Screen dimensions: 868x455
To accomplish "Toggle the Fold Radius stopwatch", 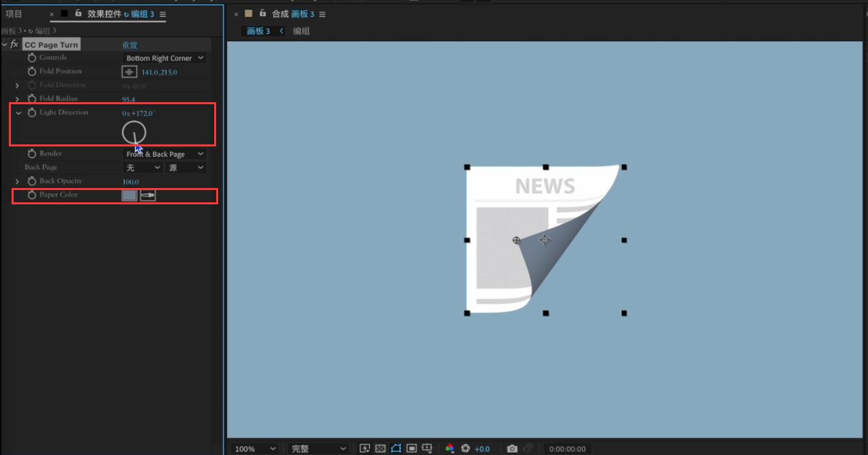I will pyautogui.click(x=32, y=99).
